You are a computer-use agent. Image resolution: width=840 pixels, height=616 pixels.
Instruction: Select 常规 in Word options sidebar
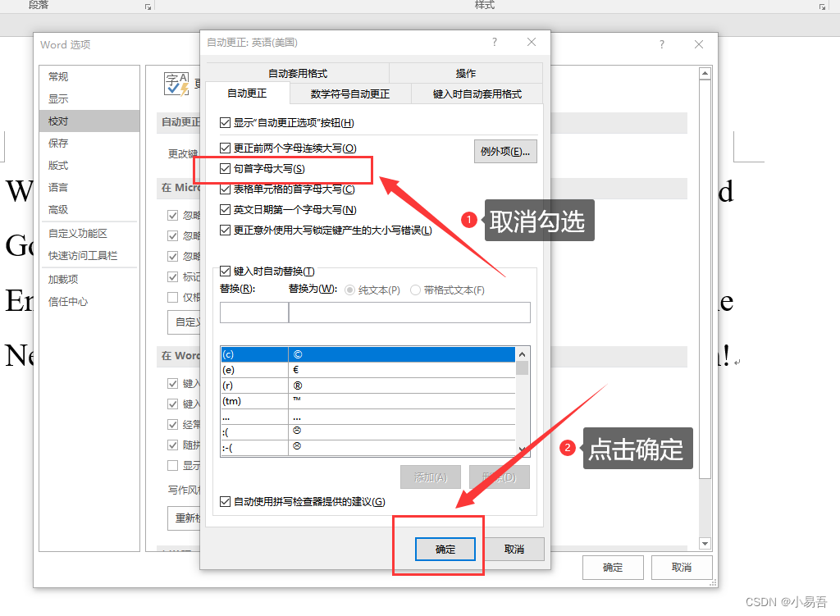(x=89, y=76)
